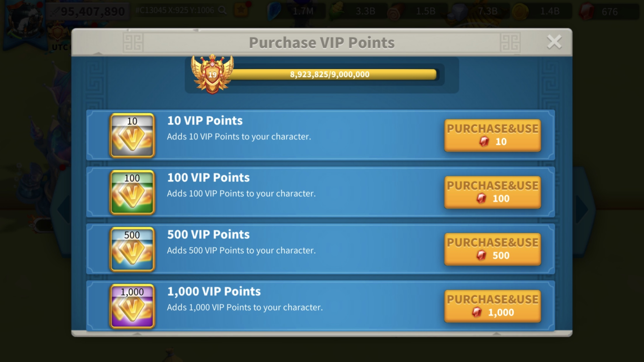Click the 10 VIP Points item icon

[x=132, y=135]
